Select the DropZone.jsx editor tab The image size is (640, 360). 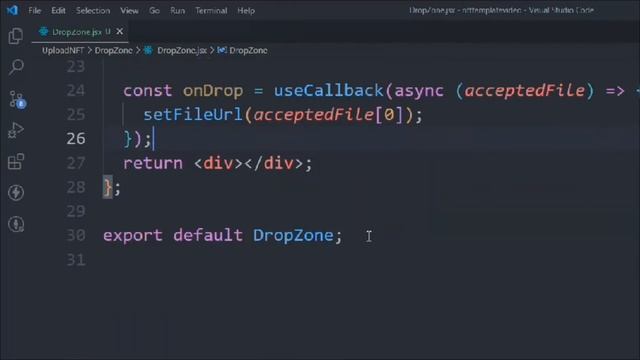tap(80, 31)
